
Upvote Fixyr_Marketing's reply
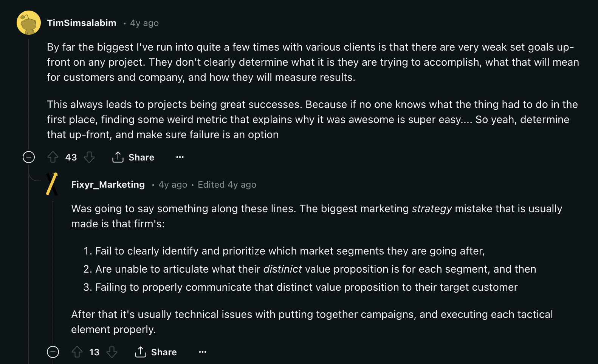point(77,352)
